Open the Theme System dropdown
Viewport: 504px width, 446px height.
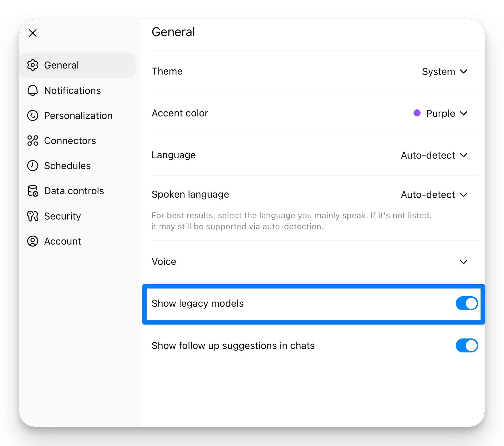pyautogui.click(x=444, y=71)
